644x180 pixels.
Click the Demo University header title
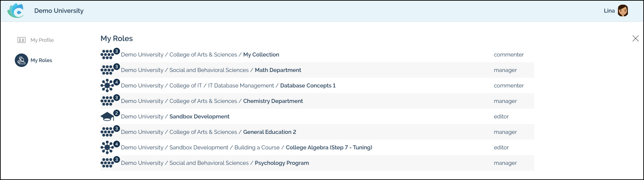point(59,11)
